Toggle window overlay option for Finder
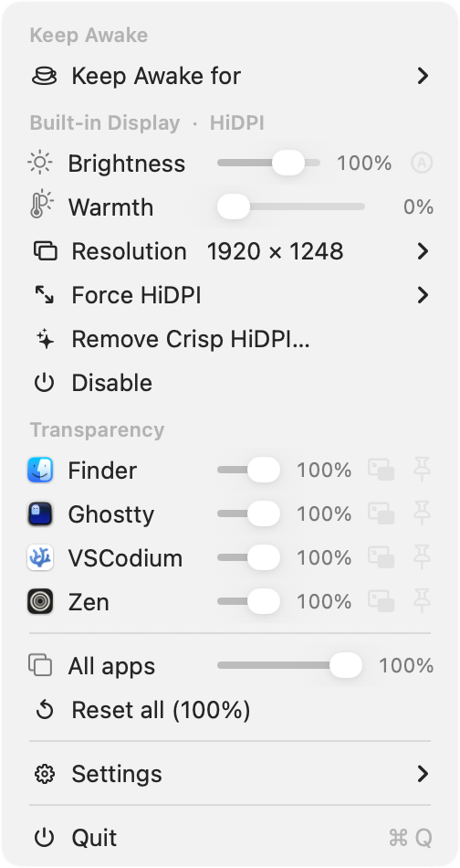 coord(382,470)
